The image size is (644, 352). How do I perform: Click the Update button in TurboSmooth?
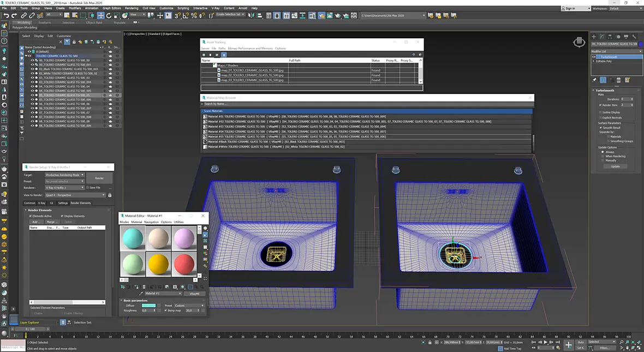[615, 166]
